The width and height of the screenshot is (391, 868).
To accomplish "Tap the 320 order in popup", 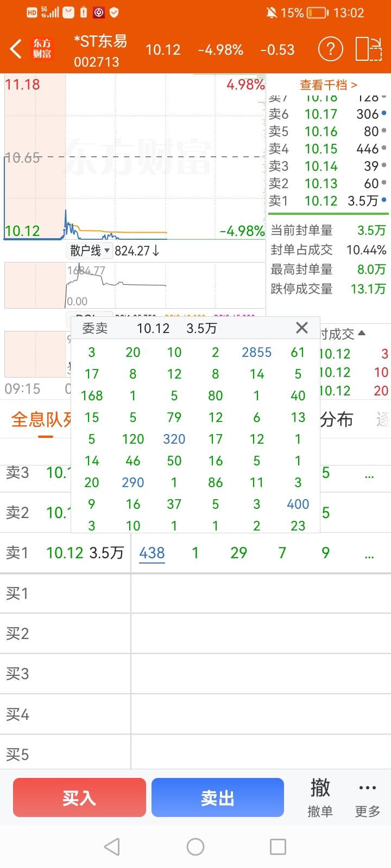I will (x=174, y=439).
